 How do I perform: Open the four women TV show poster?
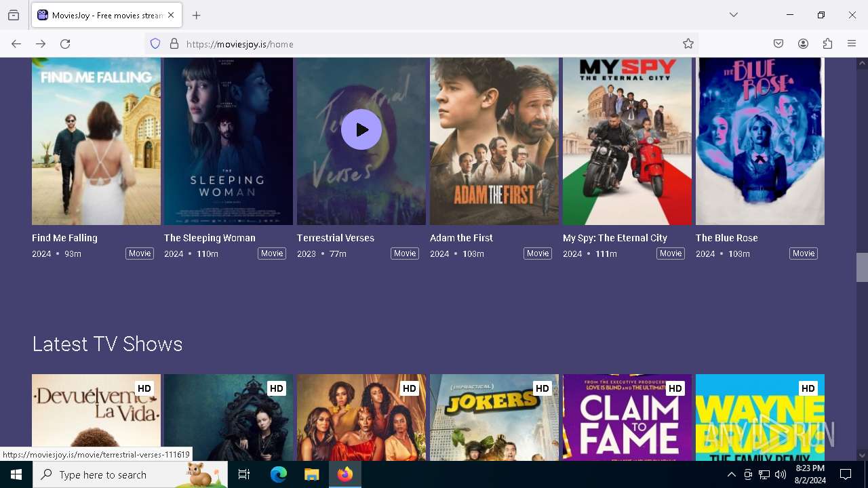tap(361, 418)
